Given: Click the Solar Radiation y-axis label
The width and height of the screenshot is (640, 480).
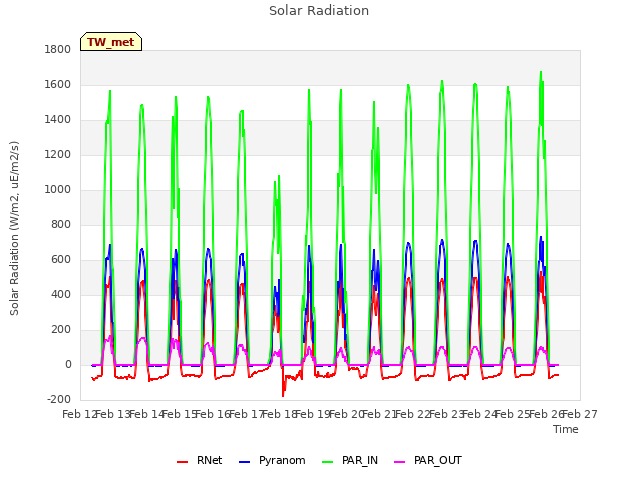Looking at the screenshot, I should tap(14, 228).
